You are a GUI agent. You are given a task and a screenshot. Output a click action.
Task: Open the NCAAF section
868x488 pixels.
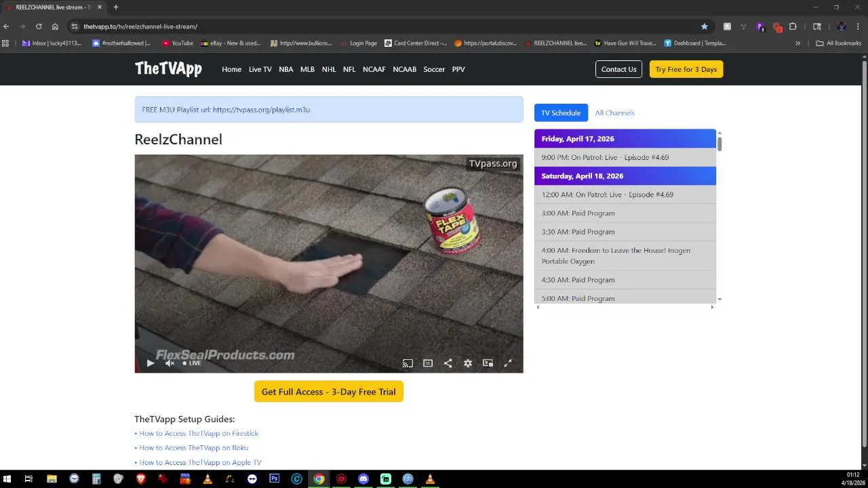(x=374, y=69)
